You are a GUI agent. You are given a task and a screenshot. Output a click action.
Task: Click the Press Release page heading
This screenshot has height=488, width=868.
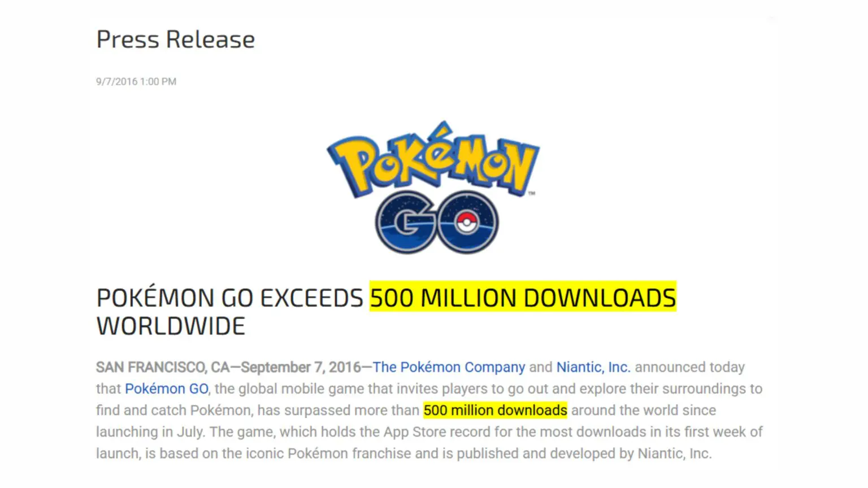[176, 40]
